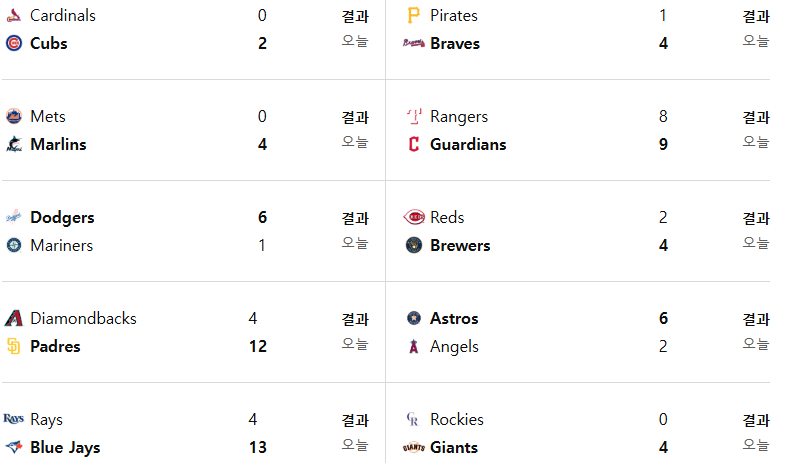
Task: Click the Blue Jays score of 13
Action: tap(258, 447)
